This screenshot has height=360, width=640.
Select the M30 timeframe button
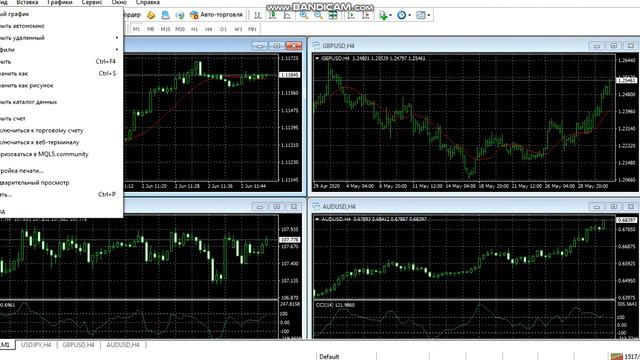pos(180,29)
